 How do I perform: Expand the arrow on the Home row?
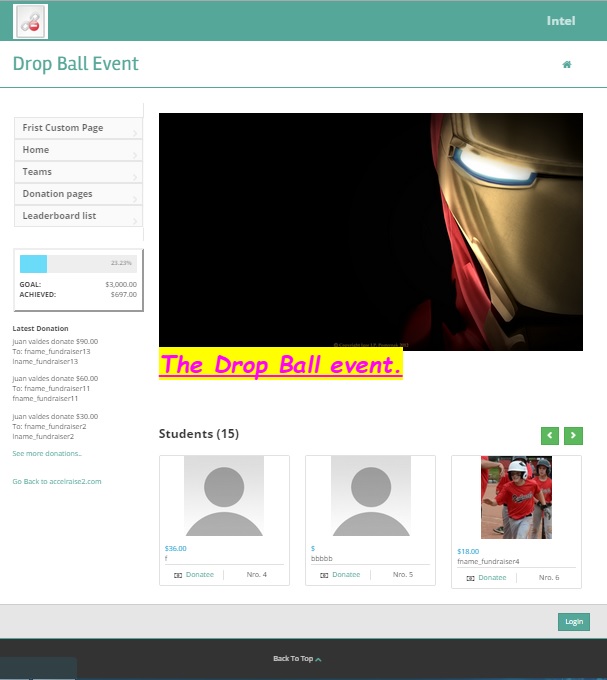point(135,155)
